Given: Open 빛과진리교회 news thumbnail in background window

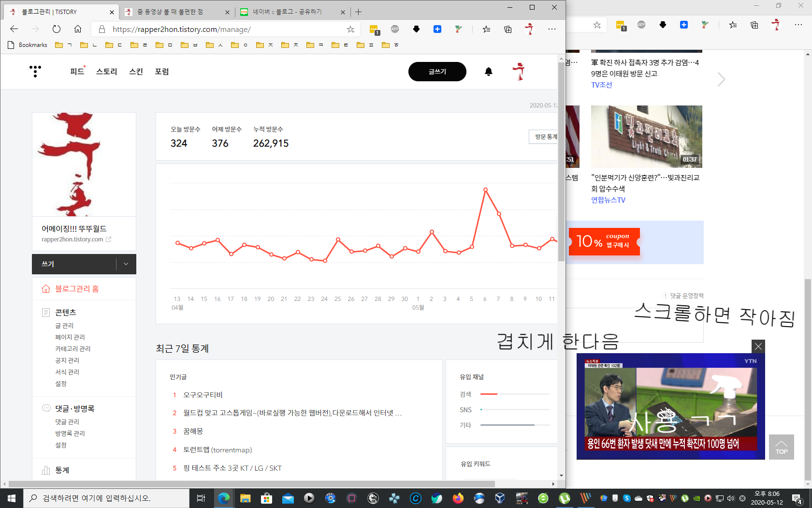Looking at the screenshot, I should coord(647,136).
